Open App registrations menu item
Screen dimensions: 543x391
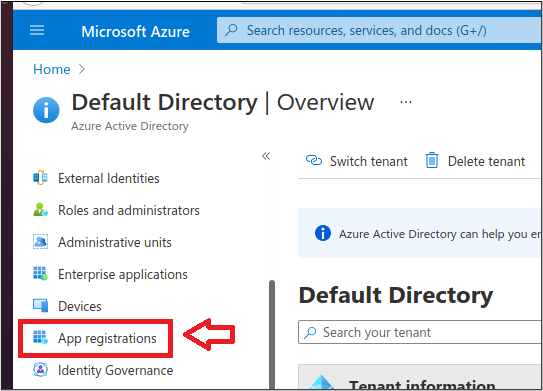(95, 338)
